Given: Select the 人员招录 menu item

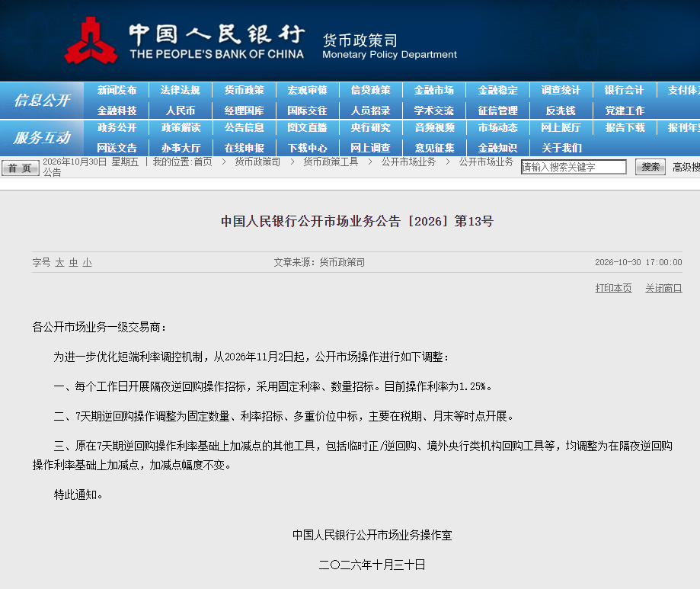Looking at the screenshot, I should [x=370, y=110].
